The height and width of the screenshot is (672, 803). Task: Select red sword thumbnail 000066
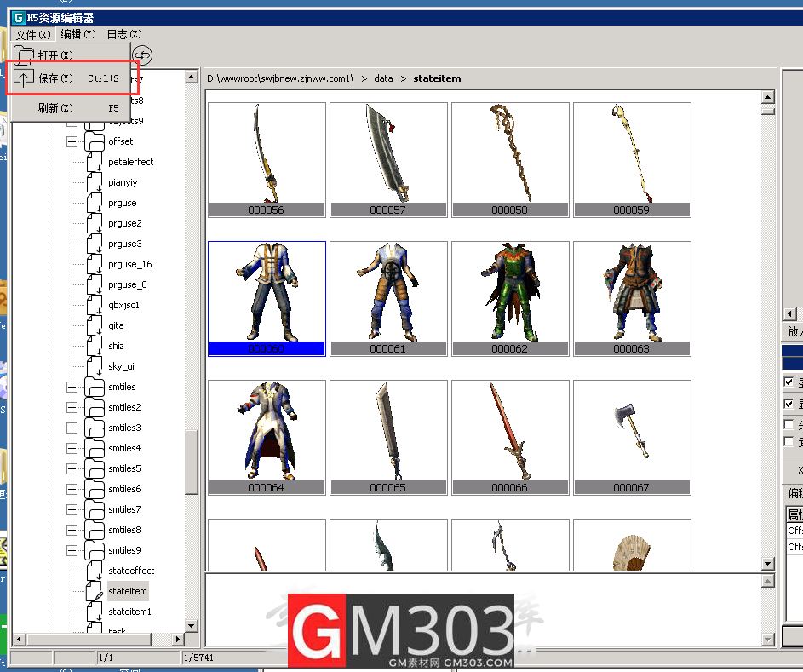pyautogui.click(x=511, y=438)
